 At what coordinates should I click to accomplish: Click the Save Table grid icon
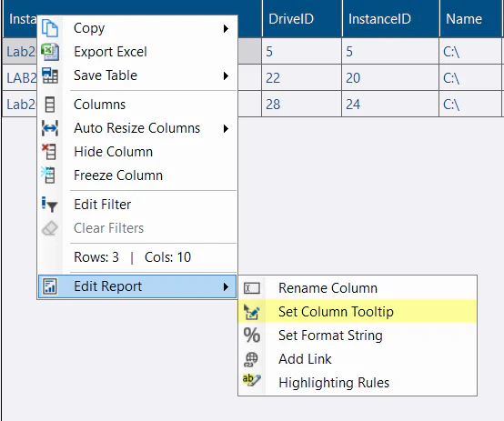click(x=50, y=75)
